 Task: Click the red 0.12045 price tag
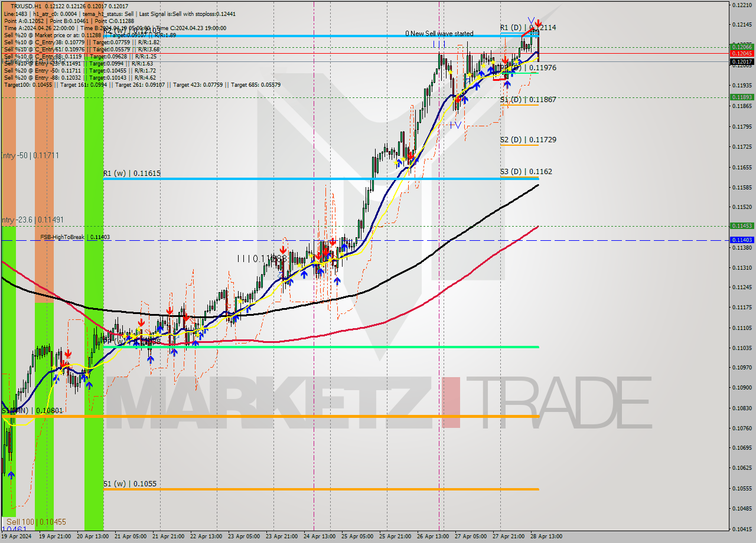(742, 53)
